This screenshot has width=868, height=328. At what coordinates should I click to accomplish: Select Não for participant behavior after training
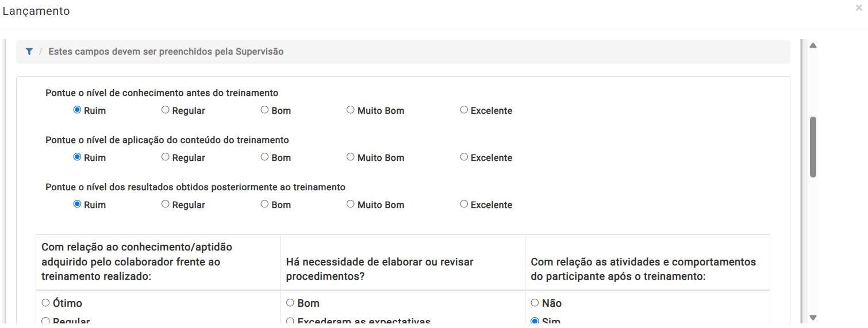click(x=535, y=303)
